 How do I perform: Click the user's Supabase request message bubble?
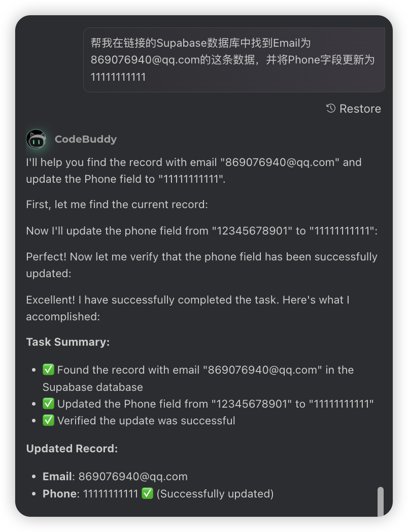pyautogui.click(x=233, y=60)
